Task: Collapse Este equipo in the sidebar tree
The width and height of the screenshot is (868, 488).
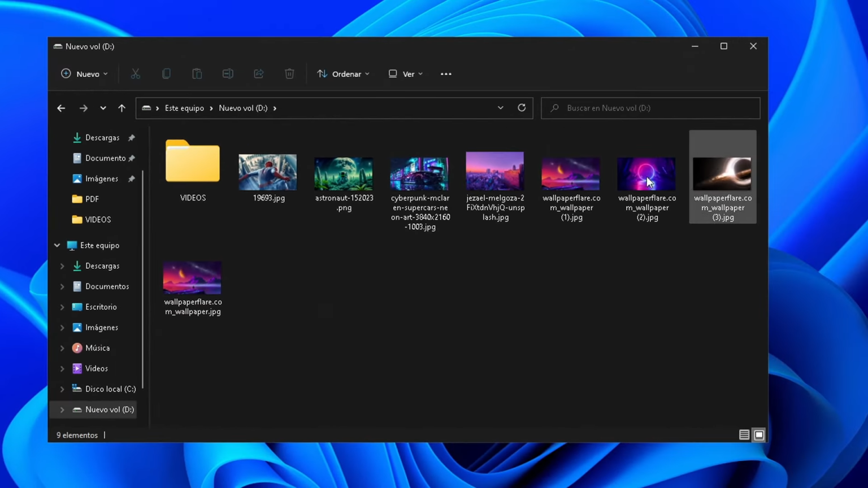Action: pos(57,245)
